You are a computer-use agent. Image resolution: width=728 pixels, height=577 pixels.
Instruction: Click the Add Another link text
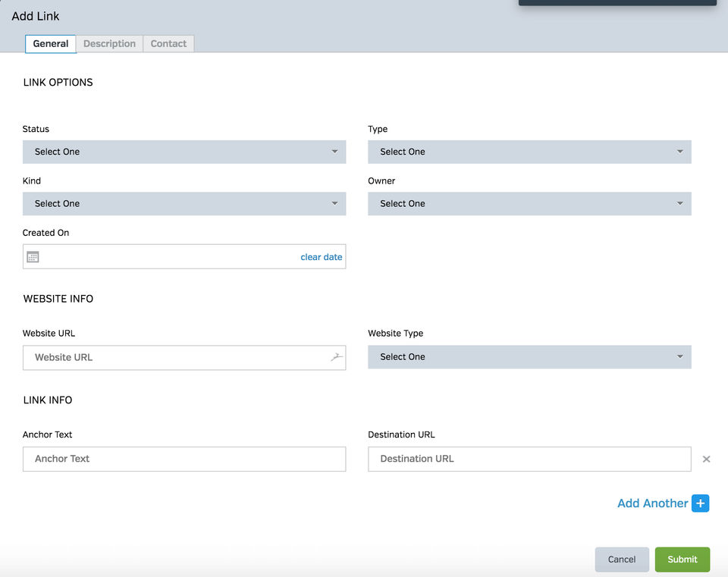point(652,503)
